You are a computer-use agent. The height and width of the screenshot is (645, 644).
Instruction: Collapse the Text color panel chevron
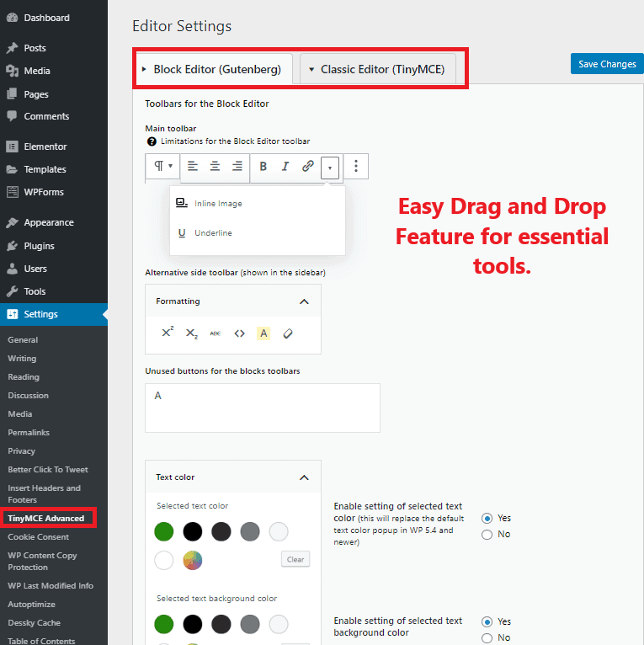click(304, 477)
